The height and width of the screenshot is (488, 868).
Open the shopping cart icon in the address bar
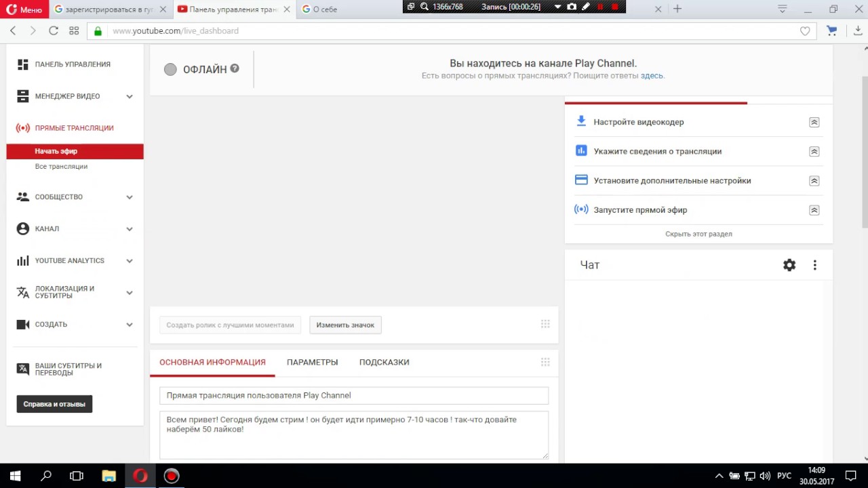pyautogui.click(x=832, y=31)
